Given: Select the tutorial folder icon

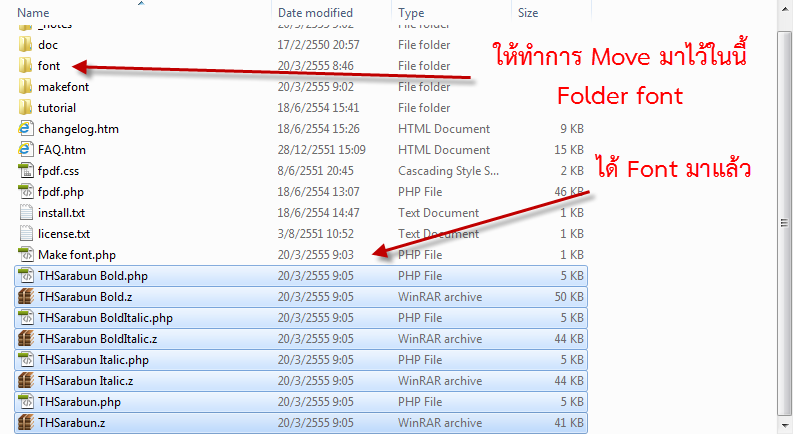Looking at the screenshot, I should point(25,108).
